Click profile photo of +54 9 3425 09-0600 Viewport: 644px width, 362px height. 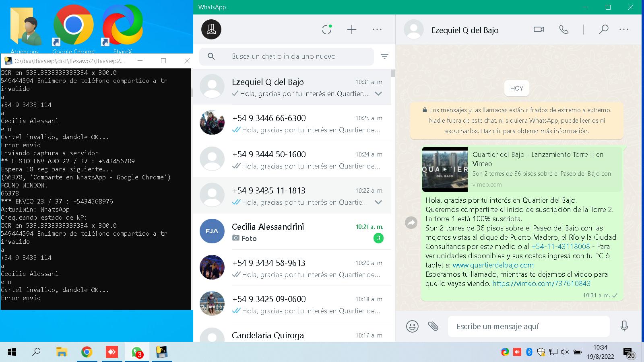click(x=212, y=304)
